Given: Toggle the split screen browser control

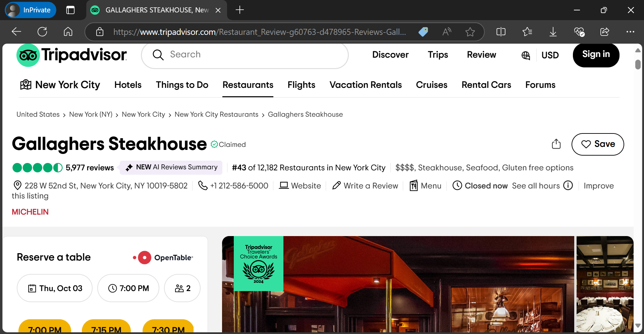Looking at the screenshot, I should 500,32.
